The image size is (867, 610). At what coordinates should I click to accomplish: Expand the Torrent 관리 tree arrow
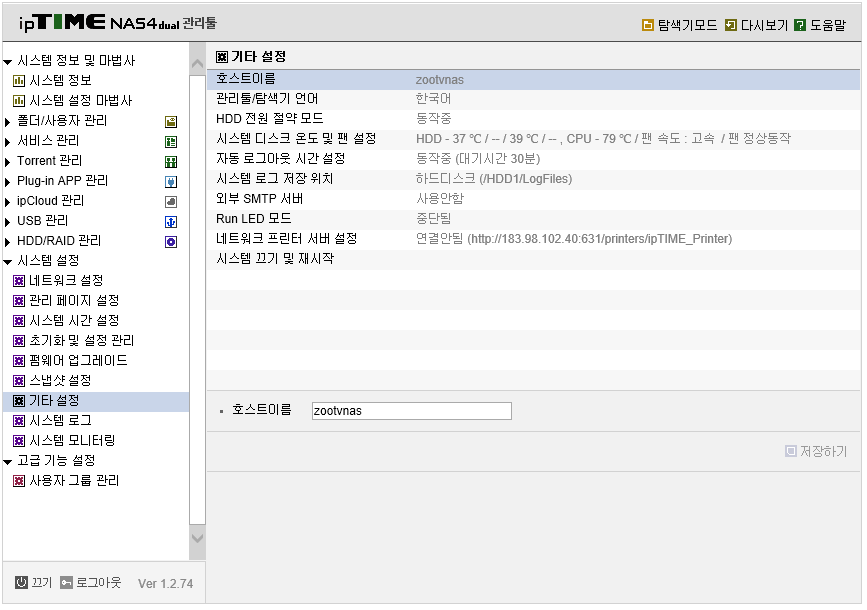(x=7, y=162)
